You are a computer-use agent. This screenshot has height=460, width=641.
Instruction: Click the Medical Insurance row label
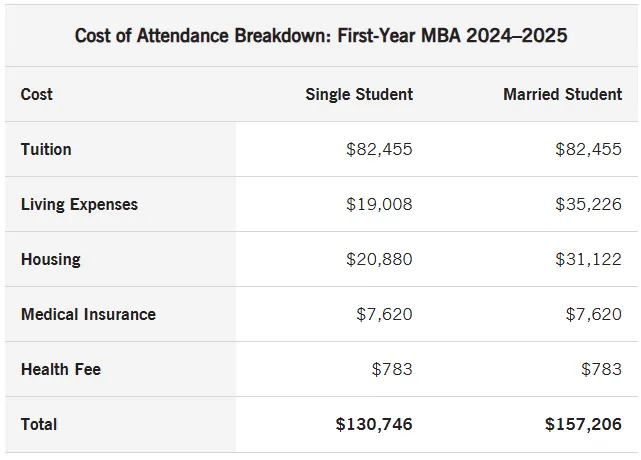click(88, 314)
